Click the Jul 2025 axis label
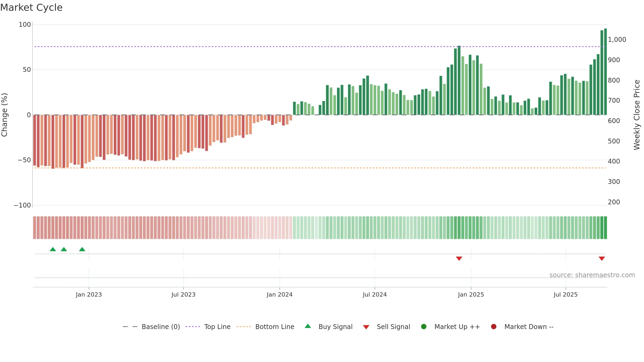 pyautogui.click(x=566, y=295)
